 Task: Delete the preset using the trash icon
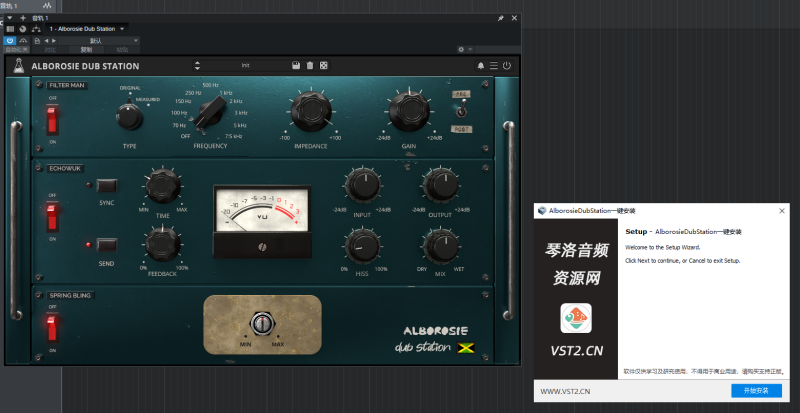coord(310,66)
